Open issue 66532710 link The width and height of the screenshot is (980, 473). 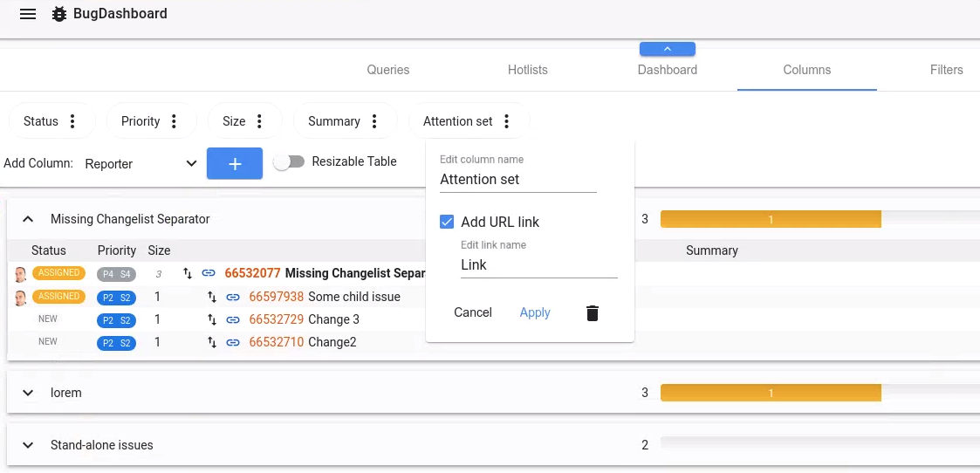tap(277, 342)
